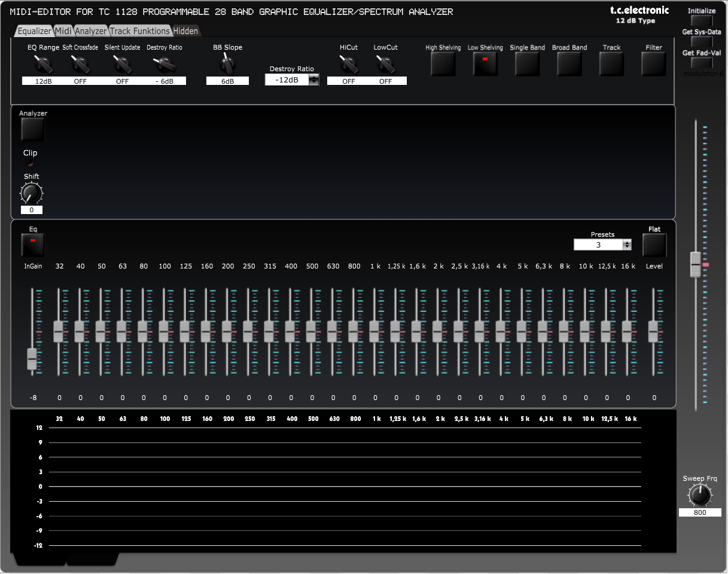
Task: Turn the Shift knob
Action: [x=31, y=193]
